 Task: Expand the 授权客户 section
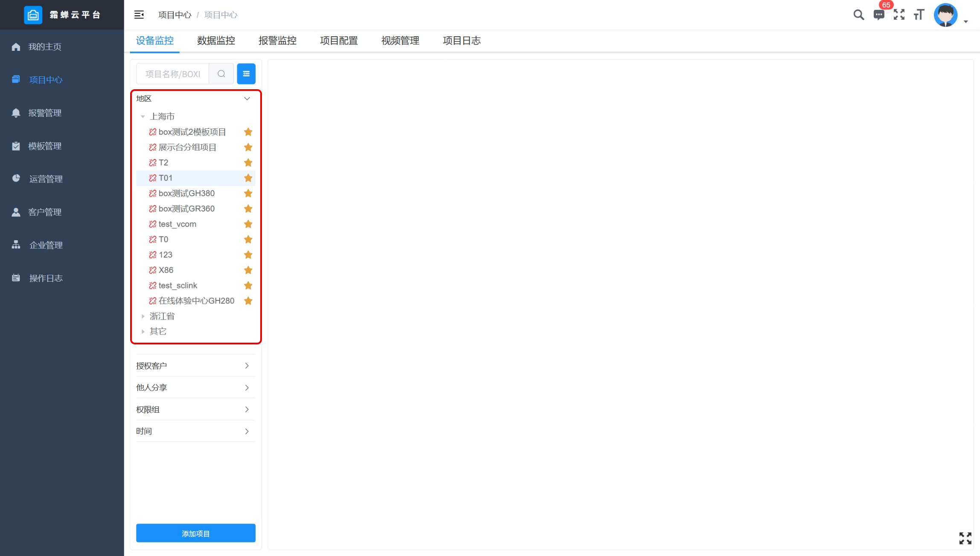pyautogui.click(x=196, y=366)
